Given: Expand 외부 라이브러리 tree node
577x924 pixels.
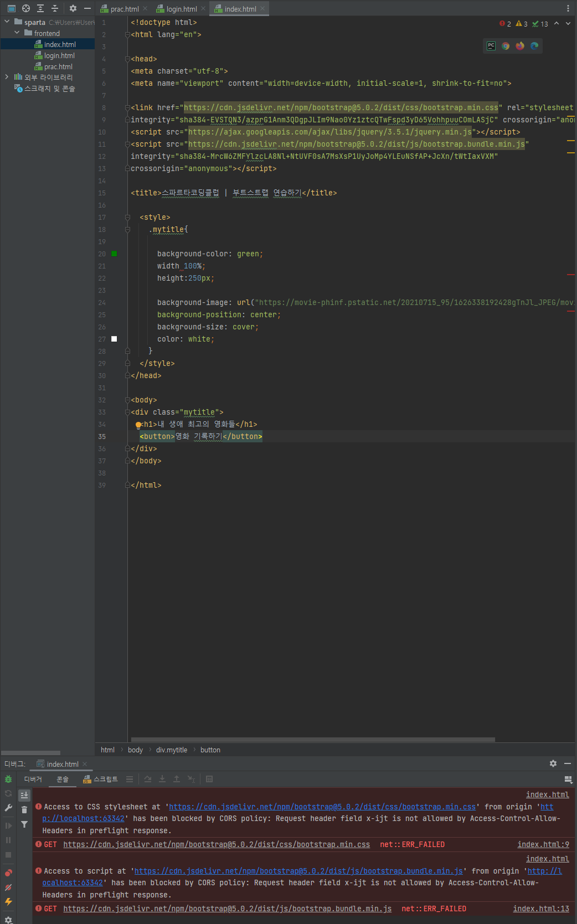Looking at the screenshot, I should 7,77.
